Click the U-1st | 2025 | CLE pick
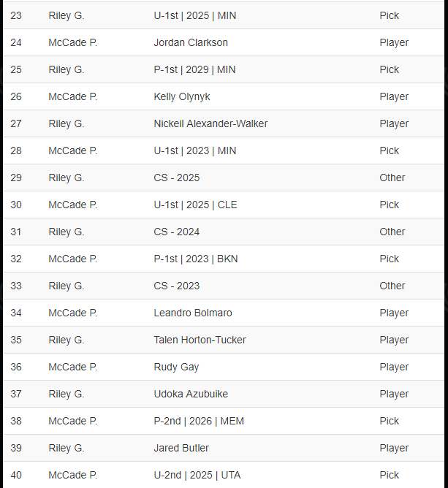The image size is (448, 488). [196, 205]
